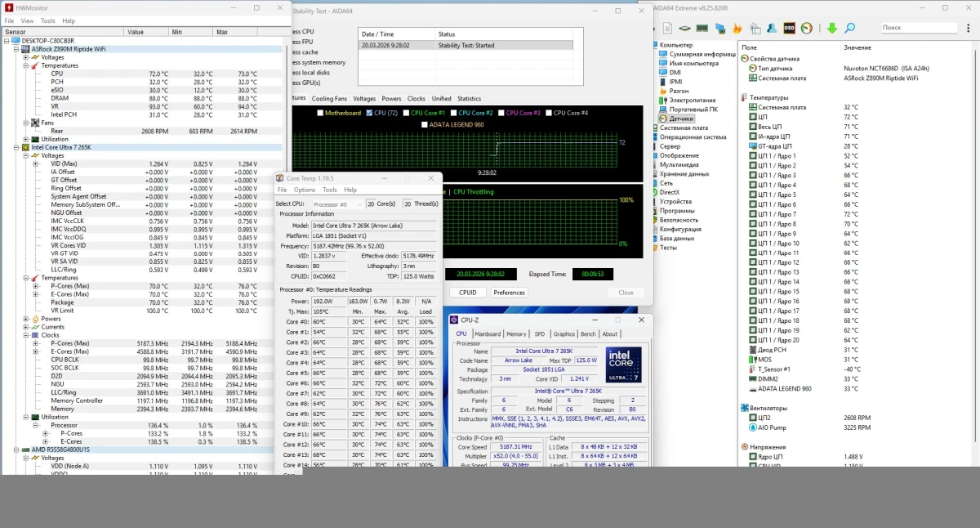Click the magnifier search icon in AIDA64
This screenshot has height=528, width=980.
[849, 28]
